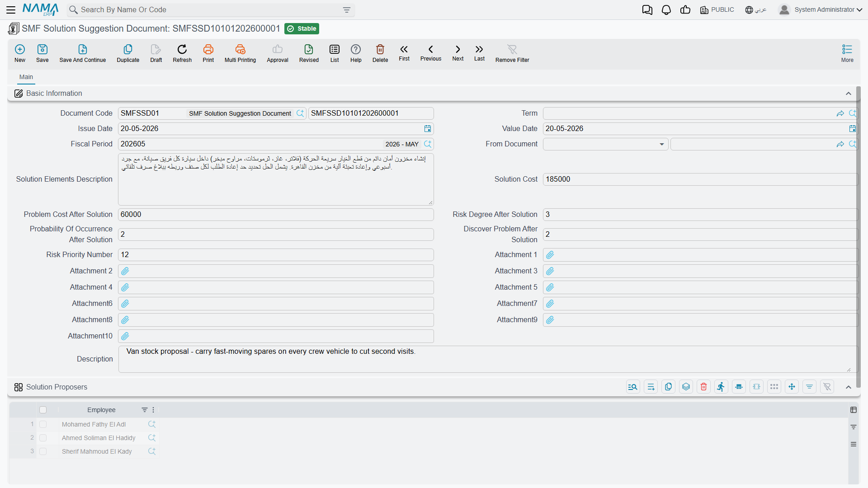Go to Next record
The height and width of the screenshot is (488, 868).
458,53
